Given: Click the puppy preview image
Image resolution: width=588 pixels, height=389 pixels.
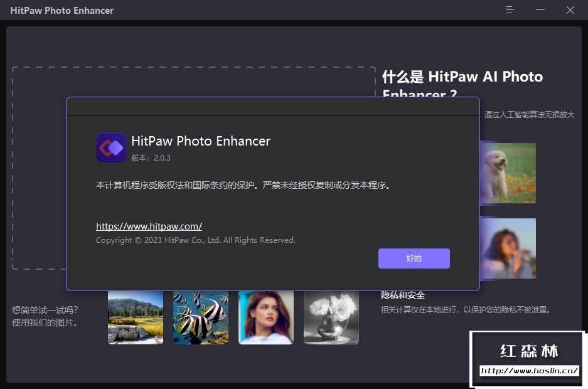Looking at the screenshot, I should (508, 173).
